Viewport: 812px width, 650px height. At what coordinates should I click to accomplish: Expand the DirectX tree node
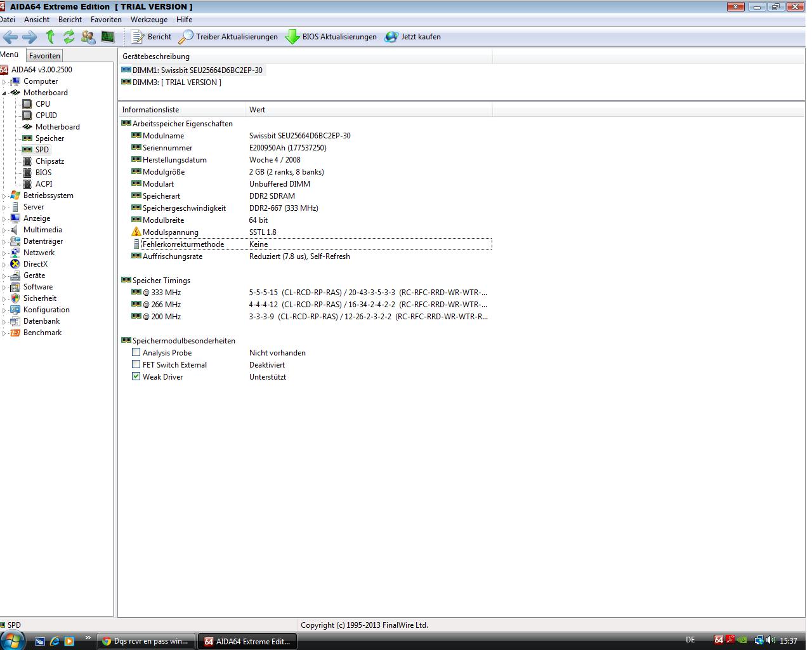(x=4, y=265)
